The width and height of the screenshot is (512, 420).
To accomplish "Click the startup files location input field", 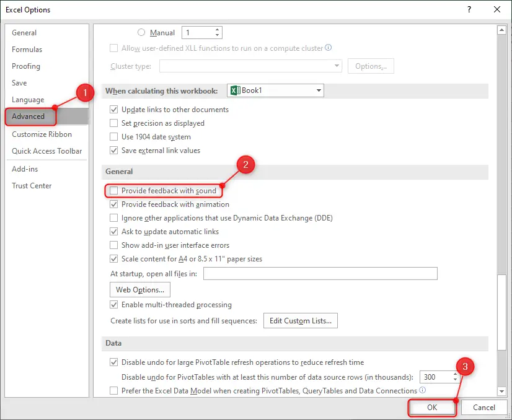I will (x=320, y=273).
